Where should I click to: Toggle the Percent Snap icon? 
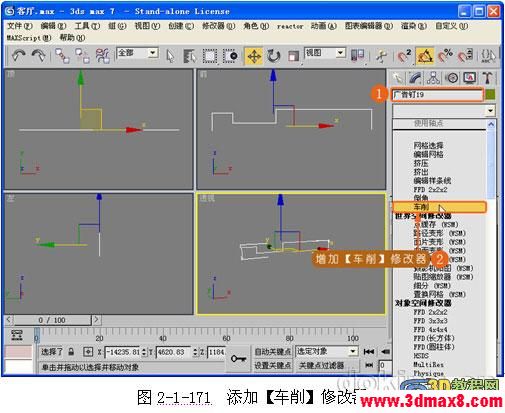click(445, 56)
